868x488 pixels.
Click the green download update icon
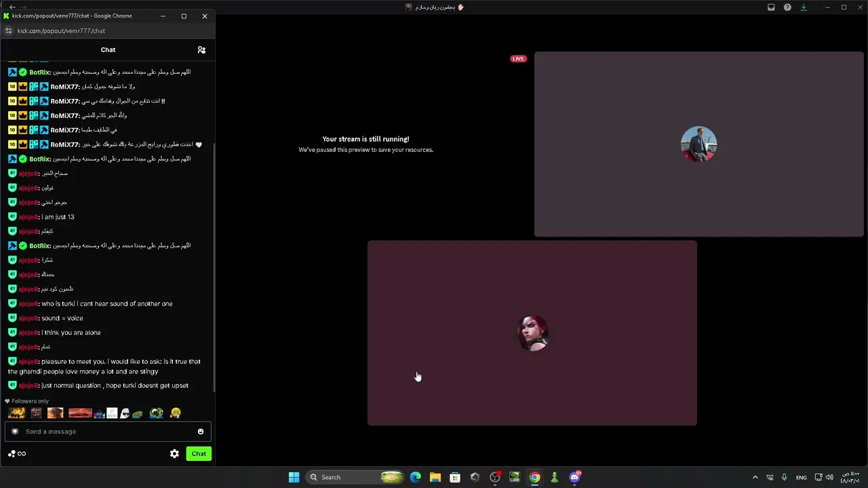pos(804,7)
